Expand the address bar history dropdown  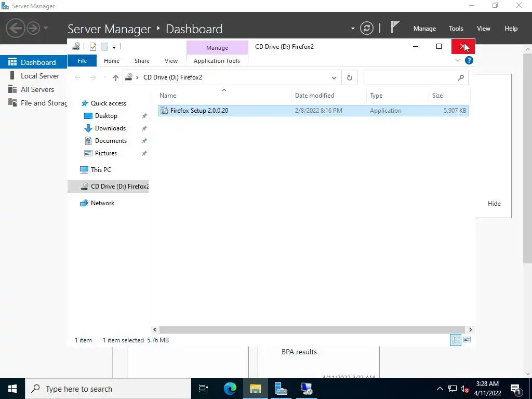334,78
